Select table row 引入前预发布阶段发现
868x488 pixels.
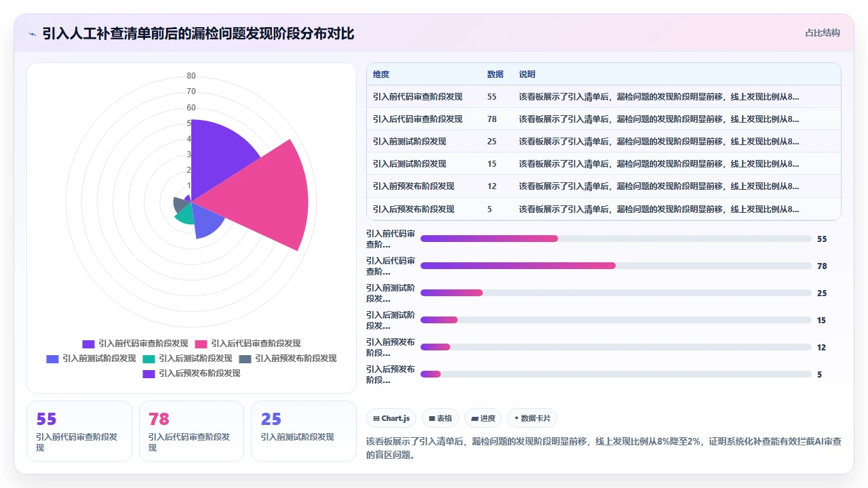coord(604,186)
